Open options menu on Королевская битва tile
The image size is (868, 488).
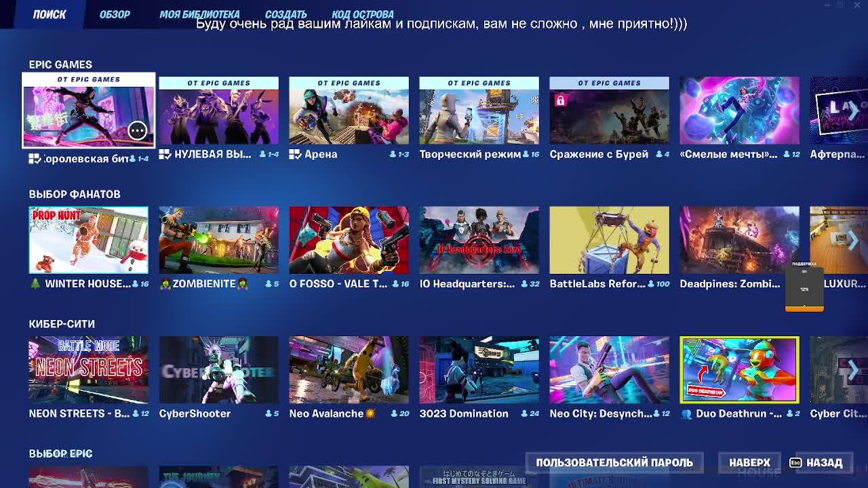click(x=137, y=130)
